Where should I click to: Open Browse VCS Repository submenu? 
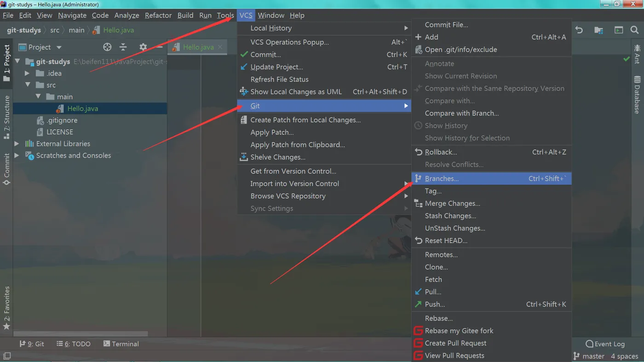coord(324,196)
